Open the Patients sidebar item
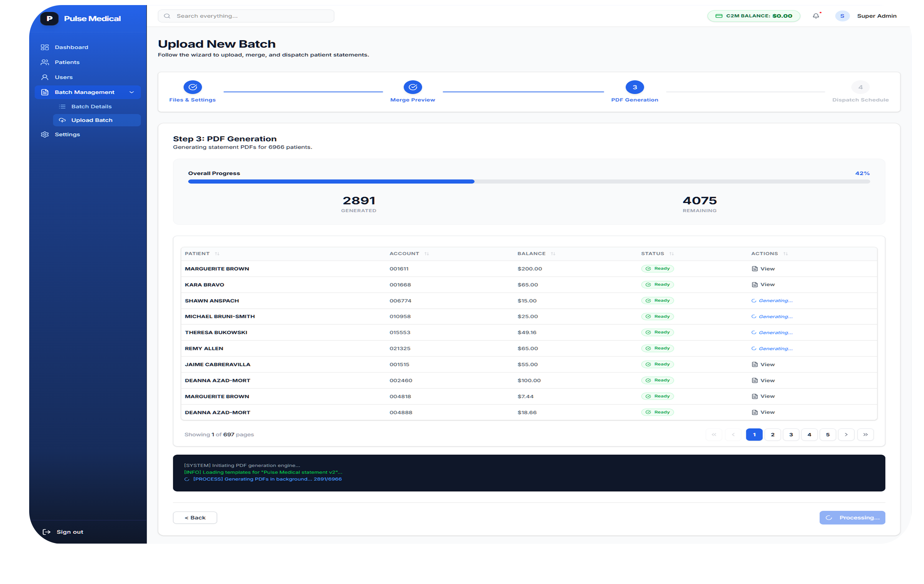The width and height of the screenshot is (924, 584). coord(67,62)
